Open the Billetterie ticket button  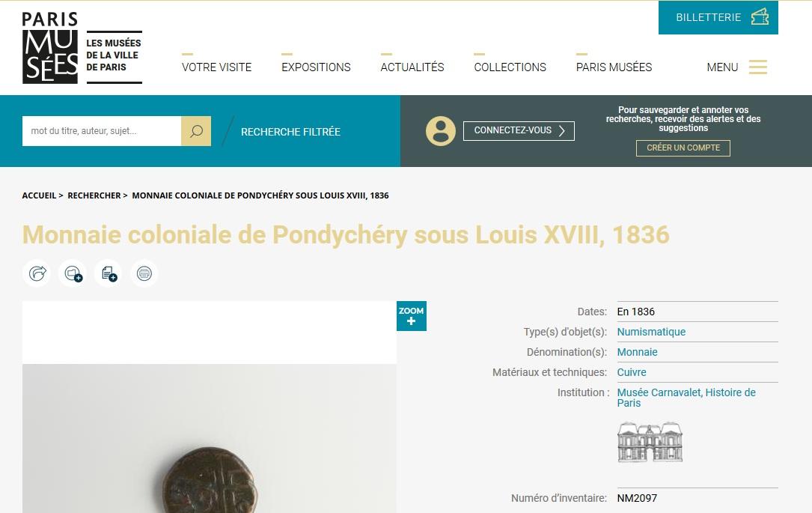[x=718, y=18]
